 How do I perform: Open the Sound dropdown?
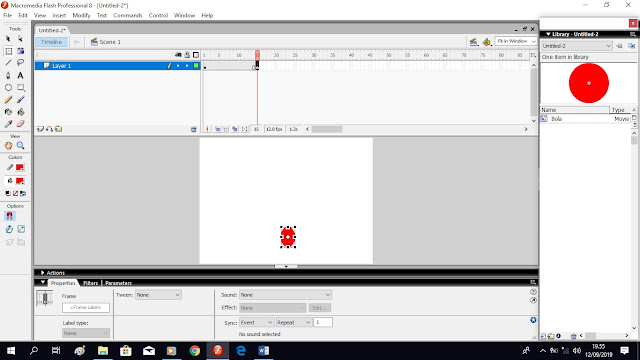pos(285,295)
